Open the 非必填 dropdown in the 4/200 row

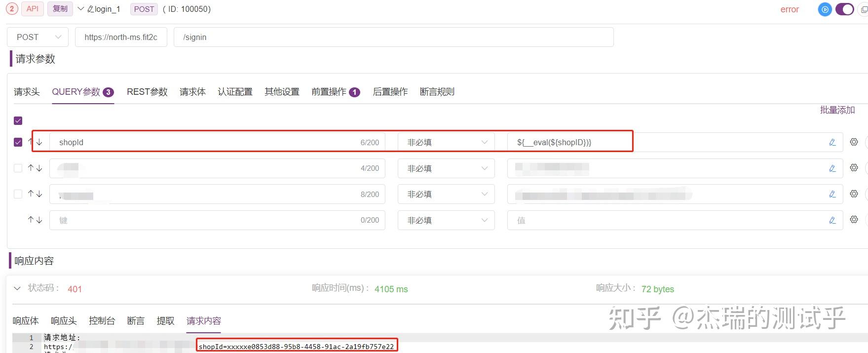tap(446, 168)
